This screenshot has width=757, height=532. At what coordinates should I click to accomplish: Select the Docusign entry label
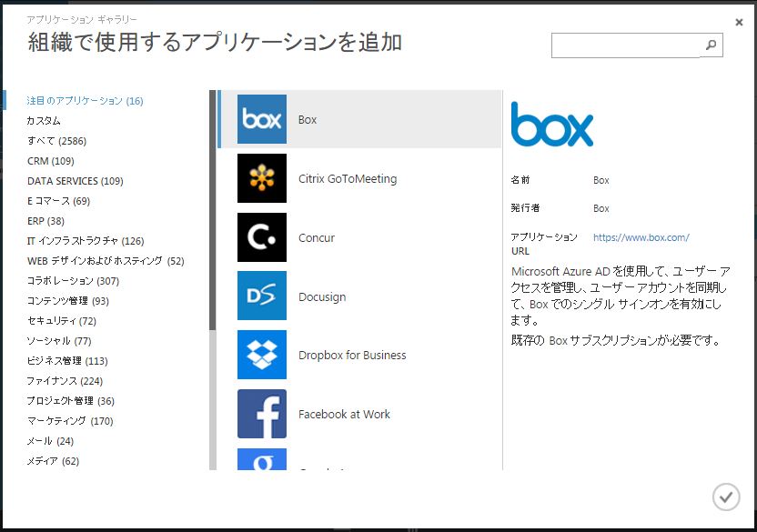pyautogui.click(x=322, y=296)
